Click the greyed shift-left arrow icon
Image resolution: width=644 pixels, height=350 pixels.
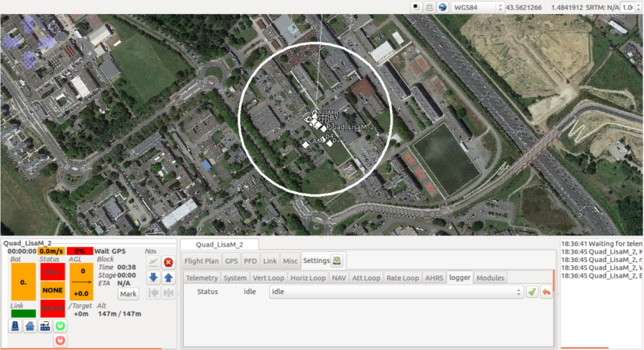tap(153, 293)
